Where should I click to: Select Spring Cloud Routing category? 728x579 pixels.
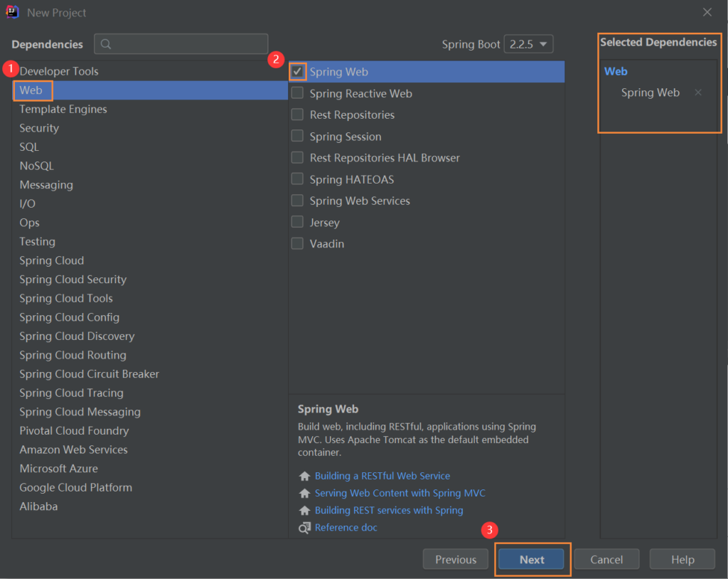(x=150, y=355)
